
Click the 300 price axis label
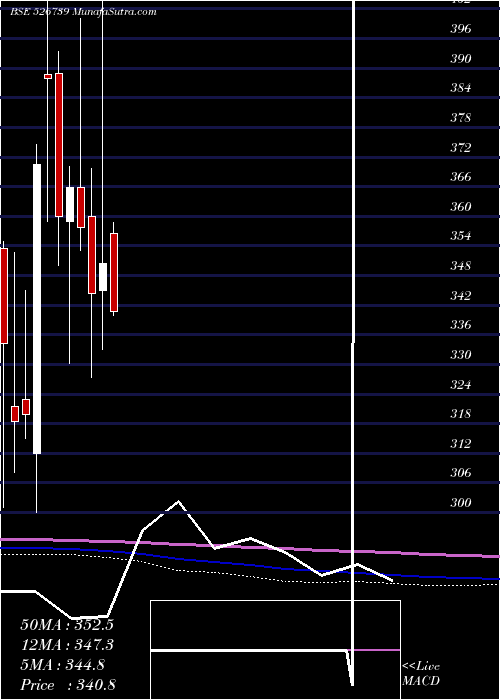(x=461, y=503)
